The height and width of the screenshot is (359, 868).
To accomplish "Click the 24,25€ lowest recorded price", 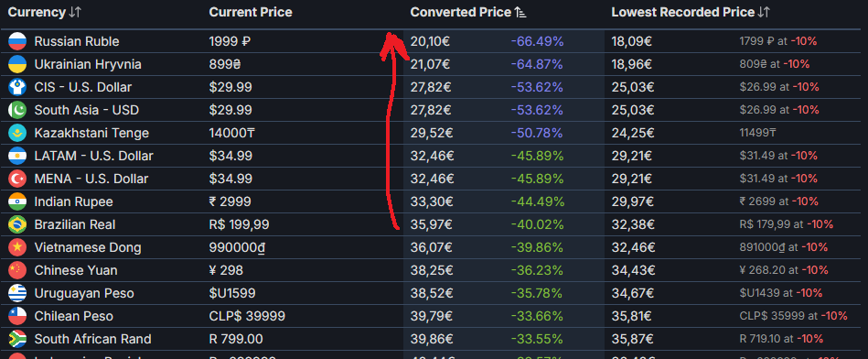I will click(633, 133).
